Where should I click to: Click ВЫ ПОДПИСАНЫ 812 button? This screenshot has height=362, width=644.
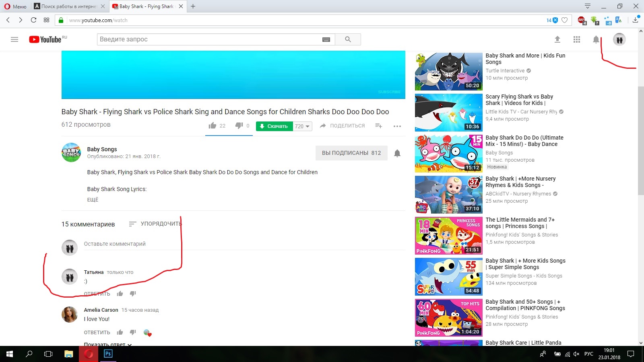351,153
